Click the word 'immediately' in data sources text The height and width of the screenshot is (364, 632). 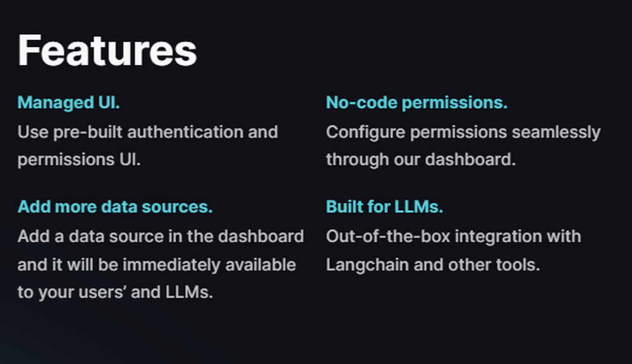pyautogui.click(x=172, y=265)
